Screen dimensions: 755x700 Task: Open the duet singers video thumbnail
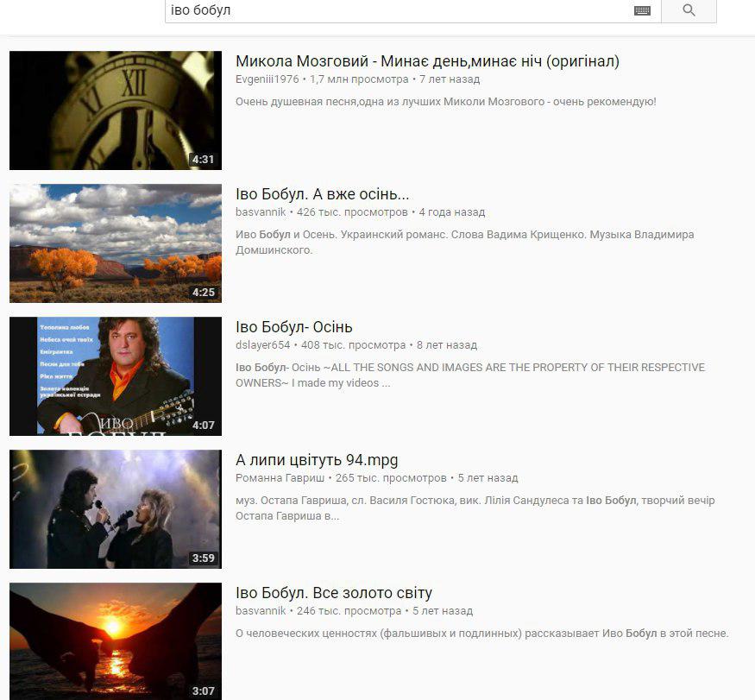click(115, 508)
